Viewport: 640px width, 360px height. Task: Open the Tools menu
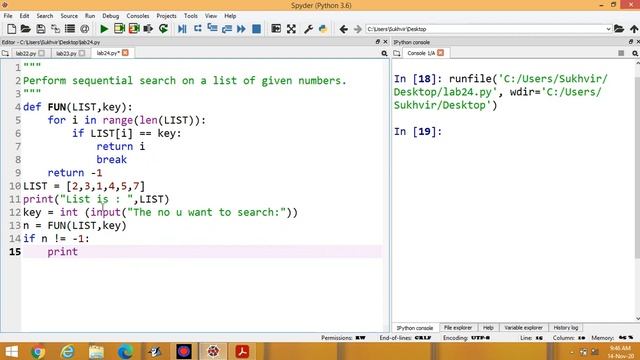tap(191, 16)
